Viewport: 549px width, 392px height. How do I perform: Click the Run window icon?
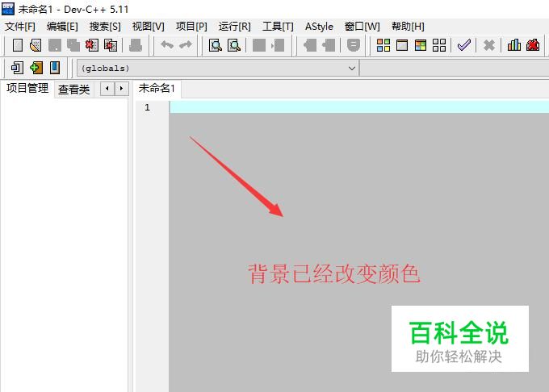402,45
